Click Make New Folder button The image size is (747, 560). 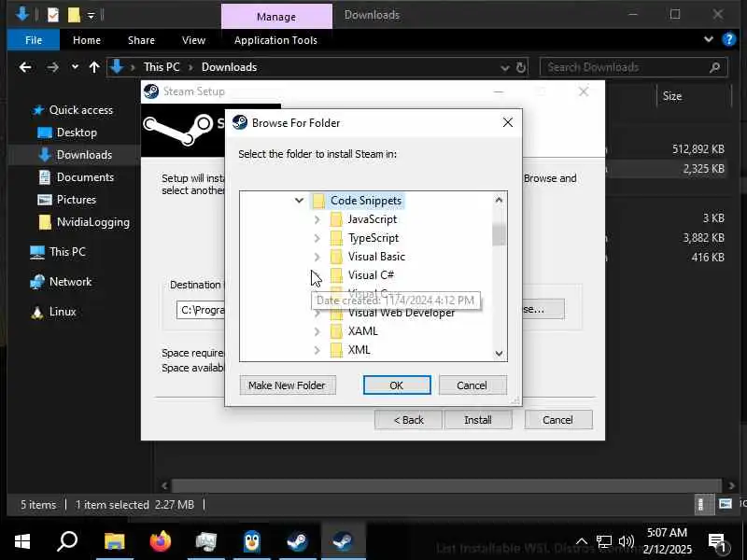coord(288,385)
